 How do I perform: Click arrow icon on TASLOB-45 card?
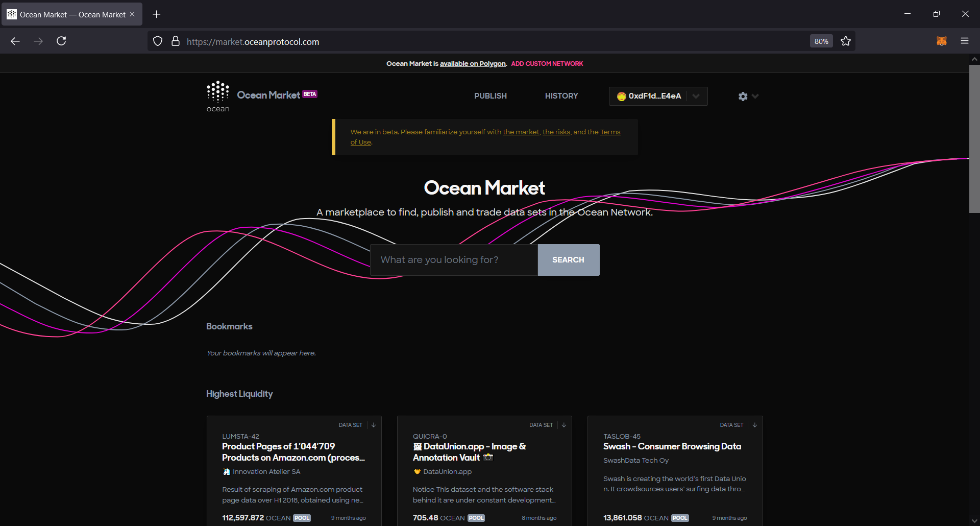(x=754, y=425)
